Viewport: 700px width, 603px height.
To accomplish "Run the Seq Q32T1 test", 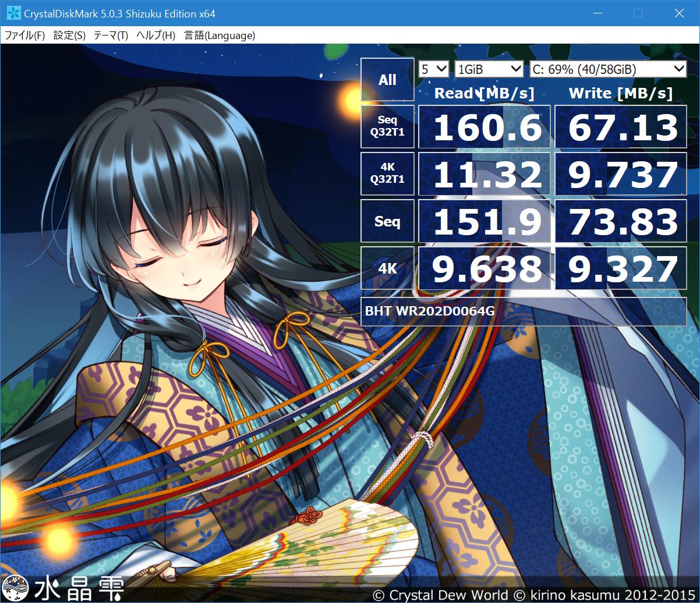I will [387, 126].
